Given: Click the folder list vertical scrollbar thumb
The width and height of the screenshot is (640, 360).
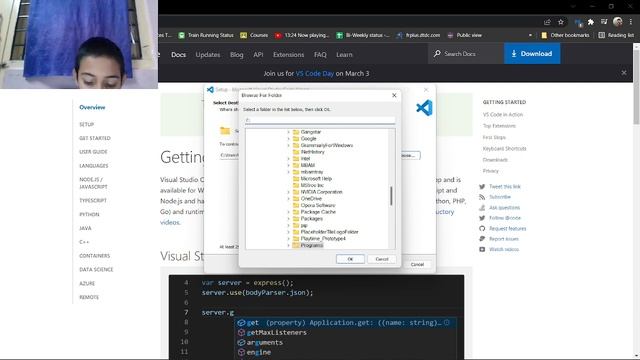Looking at the screenshot, I should click(x=391, y=196).
